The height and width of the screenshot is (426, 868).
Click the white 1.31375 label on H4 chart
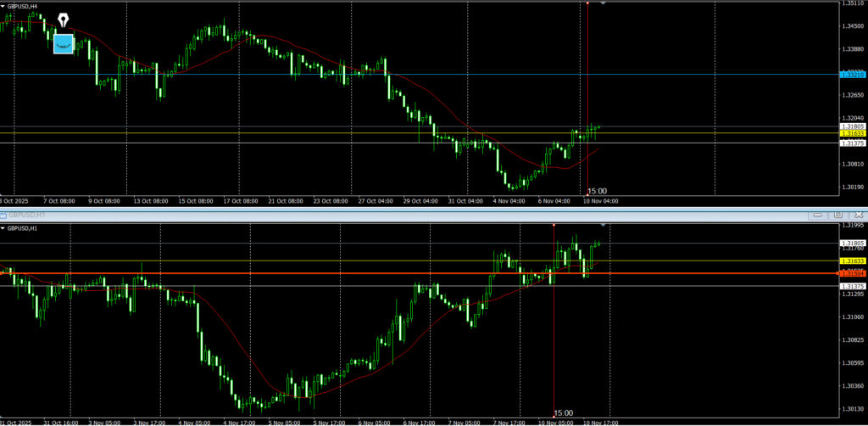(853, 143)
